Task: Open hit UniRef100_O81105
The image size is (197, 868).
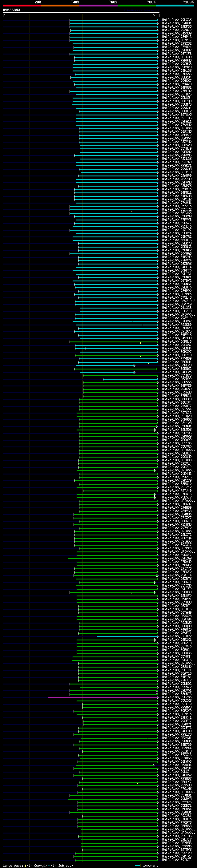Action: [x=177, y=423]
